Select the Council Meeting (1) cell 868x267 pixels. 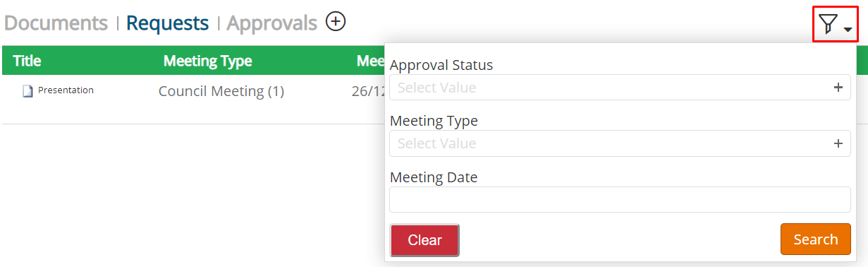click(221, 91)
